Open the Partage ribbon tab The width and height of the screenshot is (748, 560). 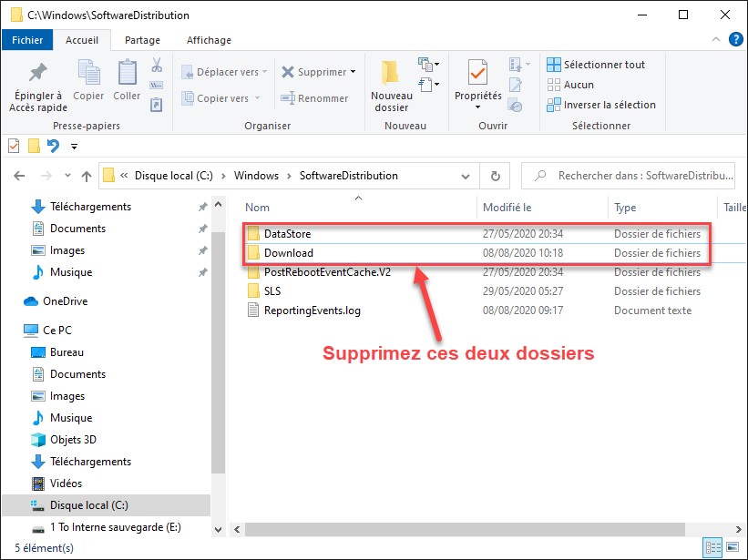[x=142, y=40]
